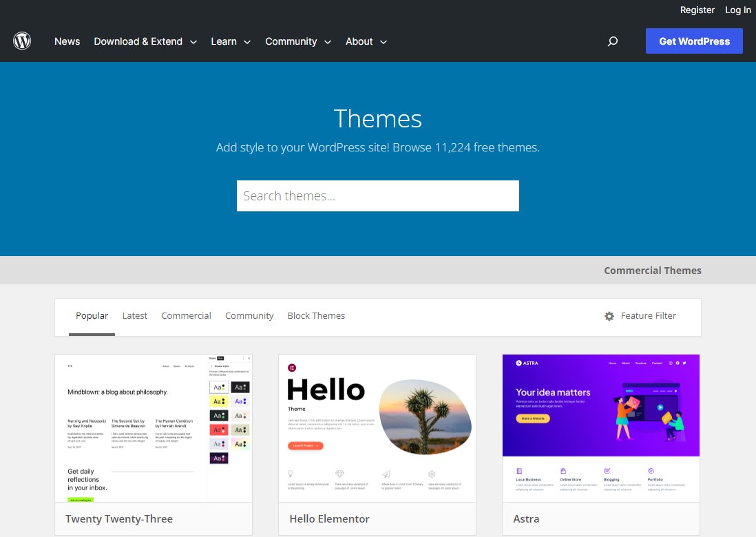Screen dimensions: 756x537
Task: Switch to the Commercial tab
Action: coord(186,316)
